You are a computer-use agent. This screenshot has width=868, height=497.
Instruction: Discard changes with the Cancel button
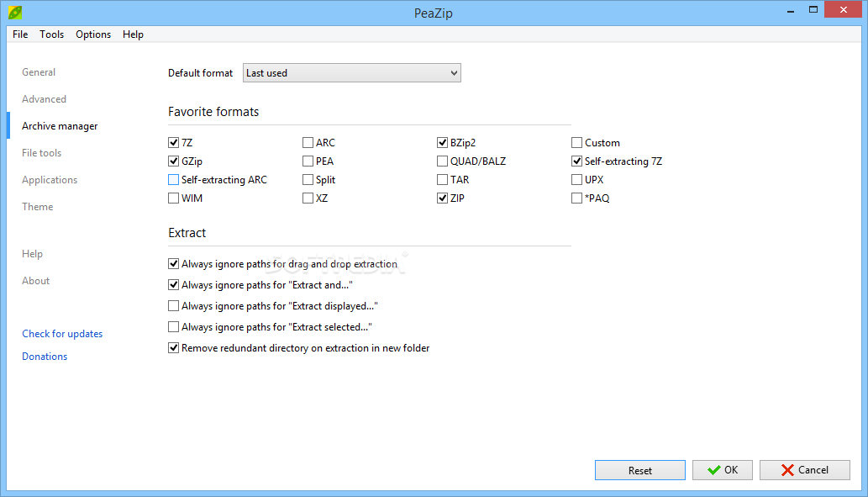pyautogui.click(x=805, y=470)
